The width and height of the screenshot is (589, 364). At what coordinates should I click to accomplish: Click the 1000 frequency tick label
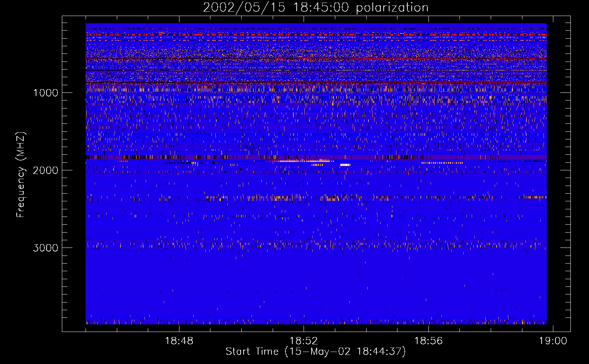(x=46, y=93)
